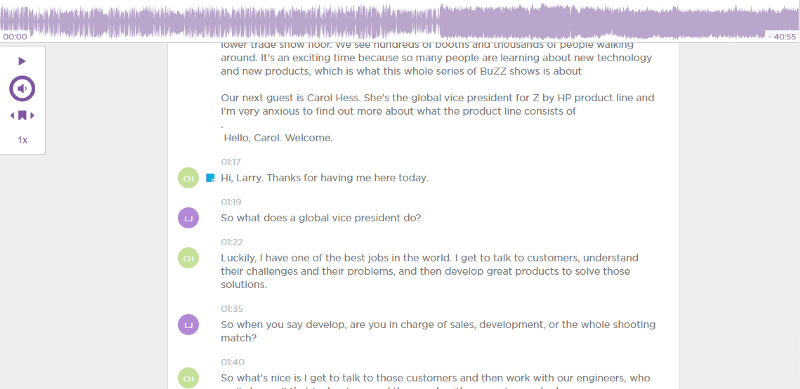Viewport: 800px width, 389px height.
Task: Jump to the 01:19 timestamp
Action: 231,202
